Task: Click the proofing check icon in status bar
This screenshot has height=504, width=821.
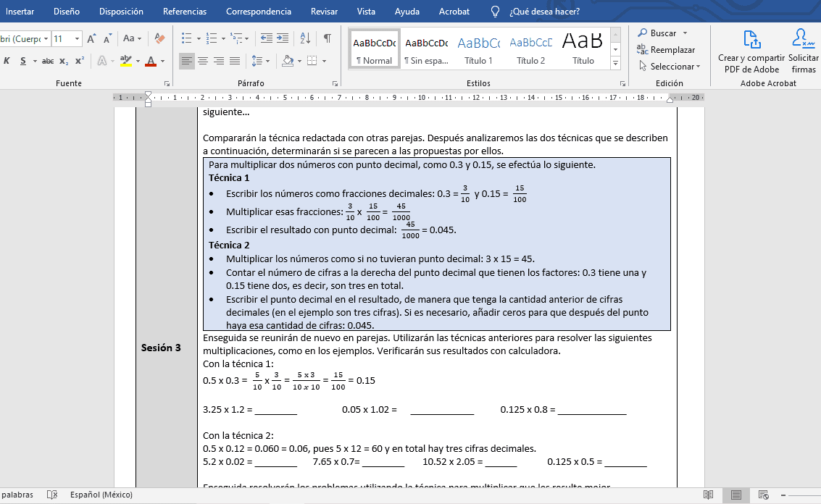Action: click(52, 495)
